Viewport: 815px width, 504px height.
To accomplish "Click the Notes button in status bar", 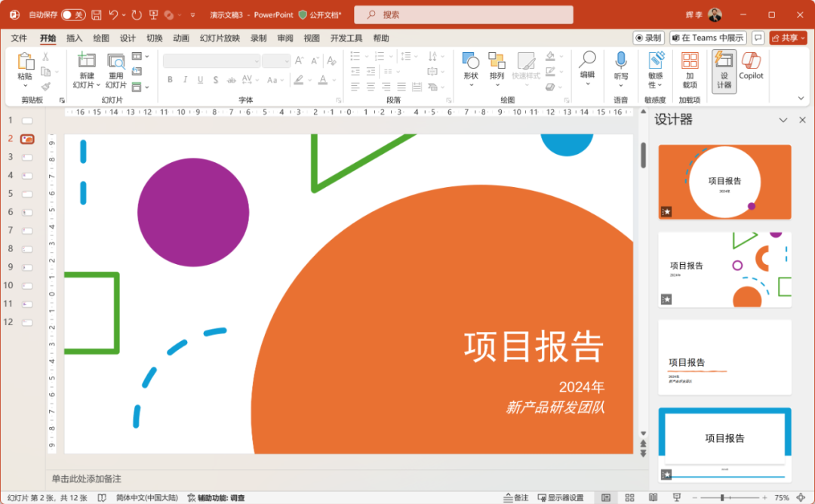I will pos(515,498).
